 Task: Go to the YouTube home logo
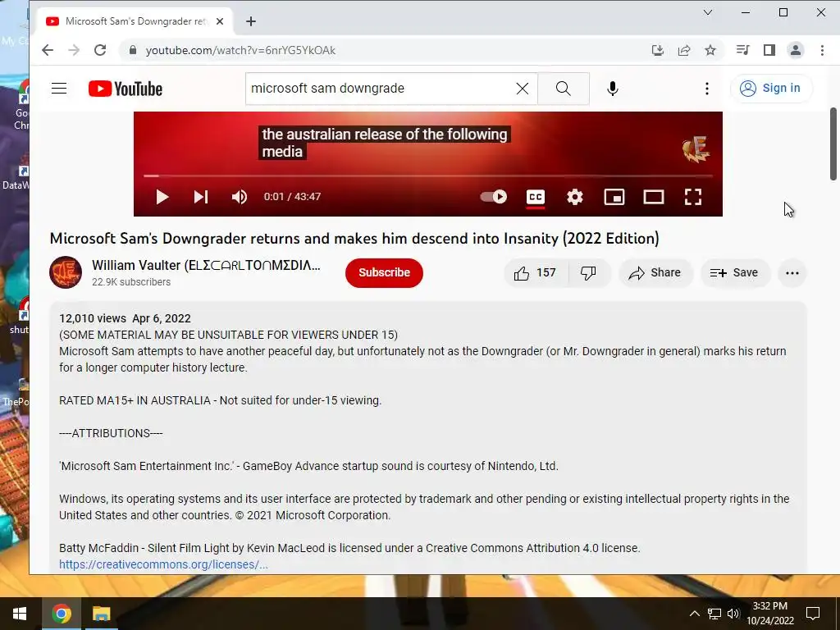coord(126,89)
